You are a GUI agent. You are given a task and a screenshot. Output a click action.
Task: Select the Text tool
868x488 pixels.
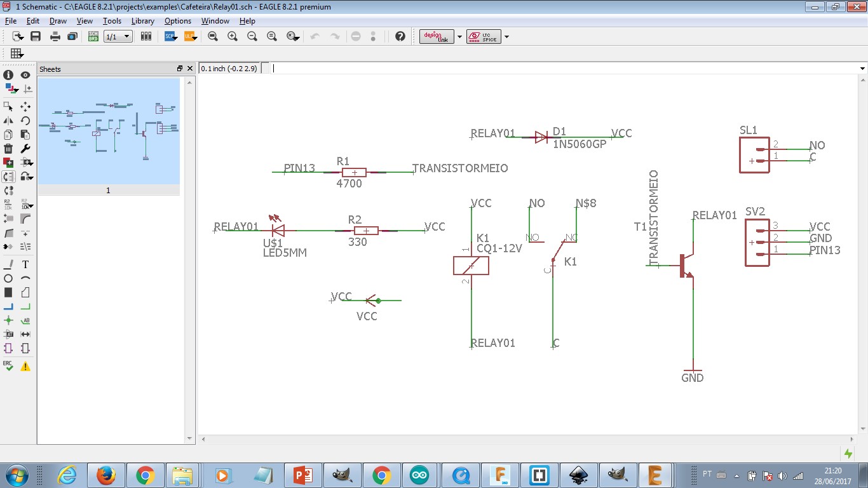tap(25, 264)
